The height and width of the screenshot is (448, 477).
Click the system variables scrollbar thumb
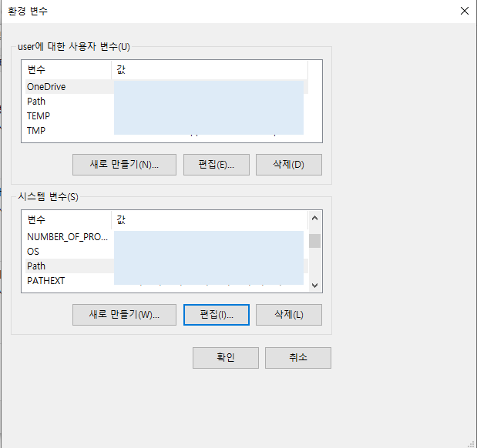[x=315, y=241]
